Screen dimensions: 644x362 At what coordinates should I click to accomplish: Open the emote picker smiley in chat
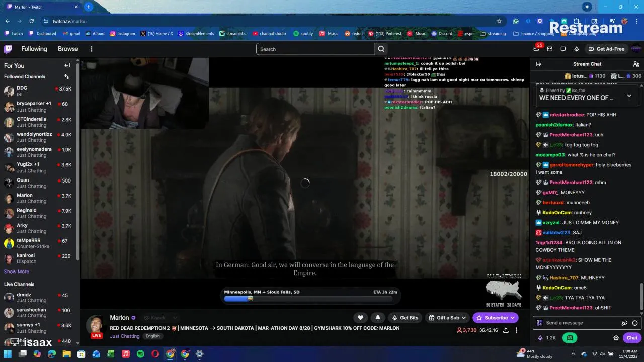click(x=635, y=323)
